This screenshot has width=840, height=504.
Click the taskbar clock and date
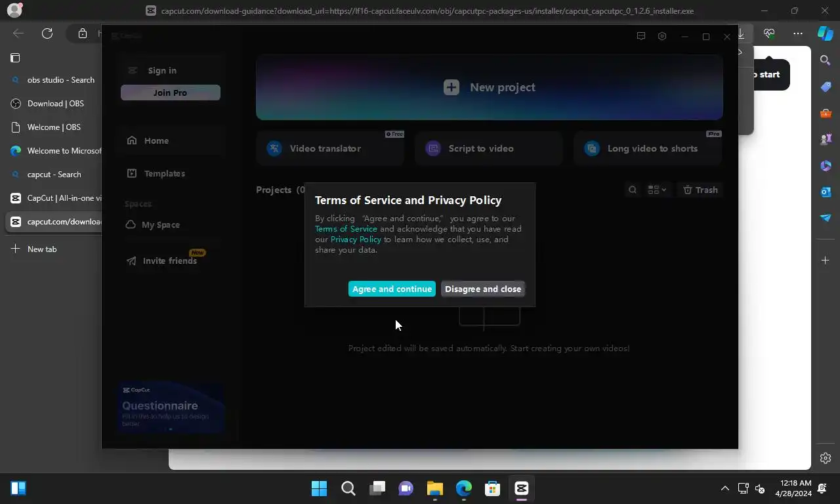point(792,488)
